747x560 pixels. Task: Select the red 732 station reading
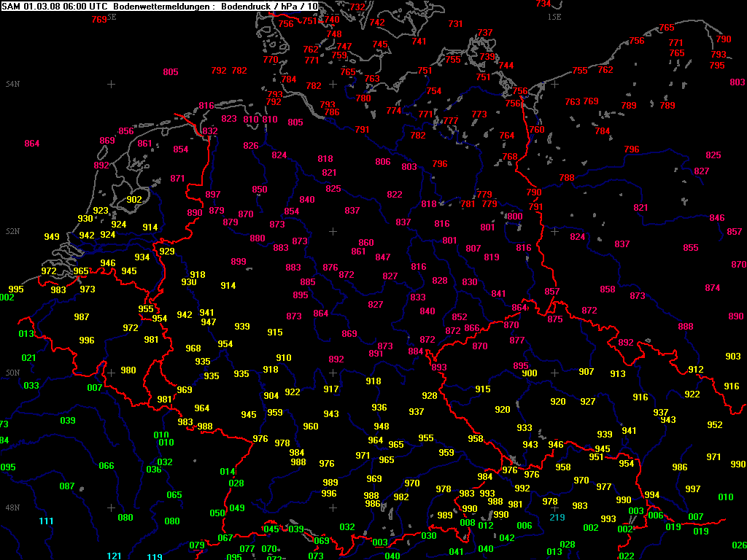pos(357,7)
